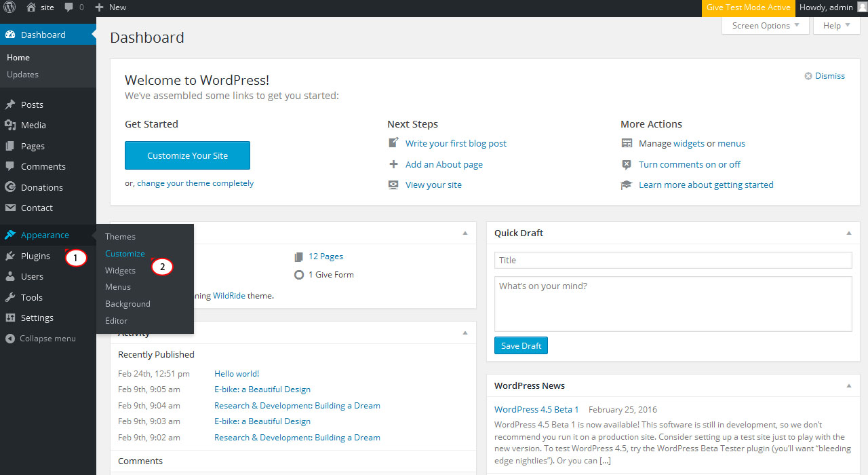Click the WordPress 4.5 Beta 1 news link
Screen dimensions: 868x475
click(536, 409)
